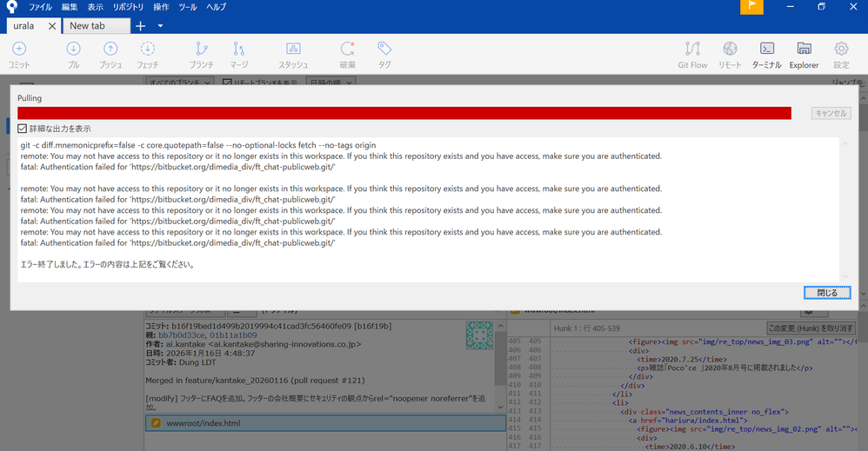Click the Stash (スタッシュ) icon
Image resolution: width=868 pixels, height=451 pixels.
[x=293, y=49]
